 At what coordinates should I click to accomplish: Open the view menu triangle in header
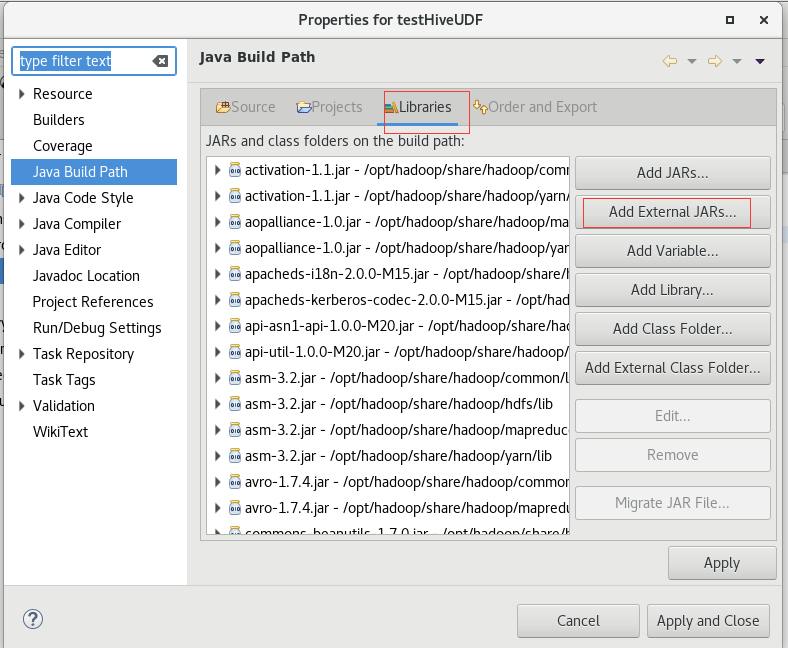coord(760,62)
